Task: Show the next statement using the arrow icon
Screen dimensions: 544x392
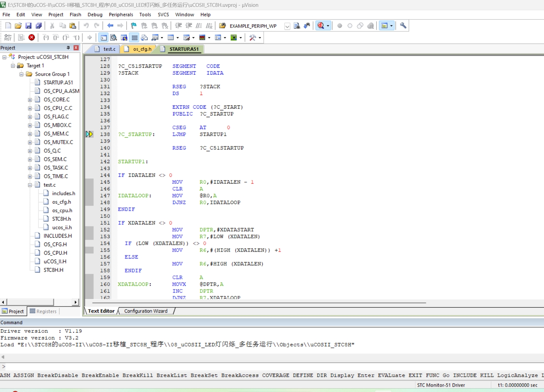Action: click(90, 37)
